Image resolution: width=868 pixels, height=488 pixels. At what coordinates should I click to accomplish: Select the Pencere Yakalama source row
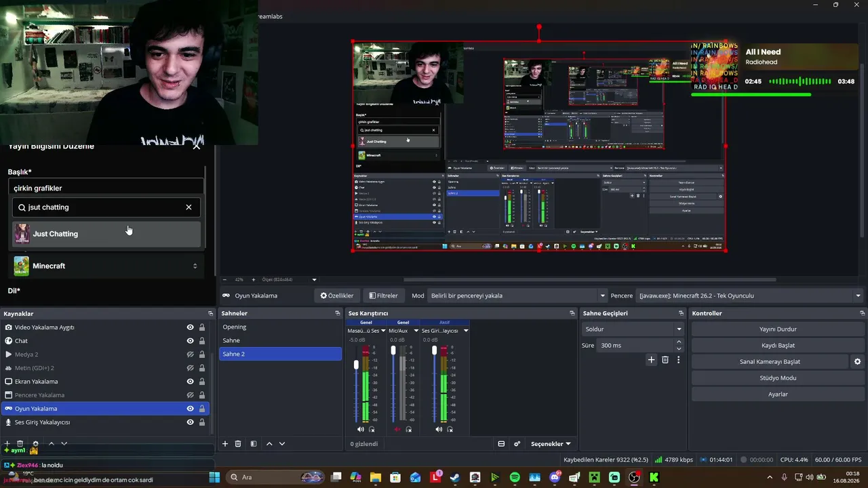coord(105,395)
